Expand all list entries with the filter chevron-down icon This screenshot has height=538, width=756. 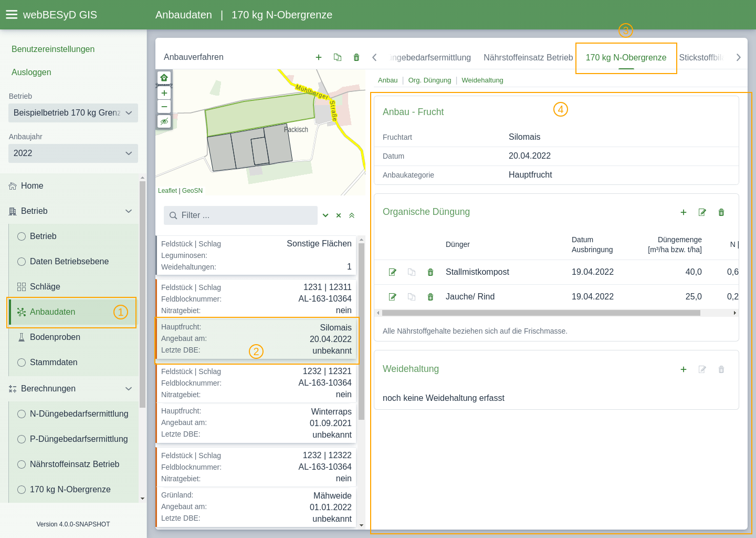tap(325, 215)
